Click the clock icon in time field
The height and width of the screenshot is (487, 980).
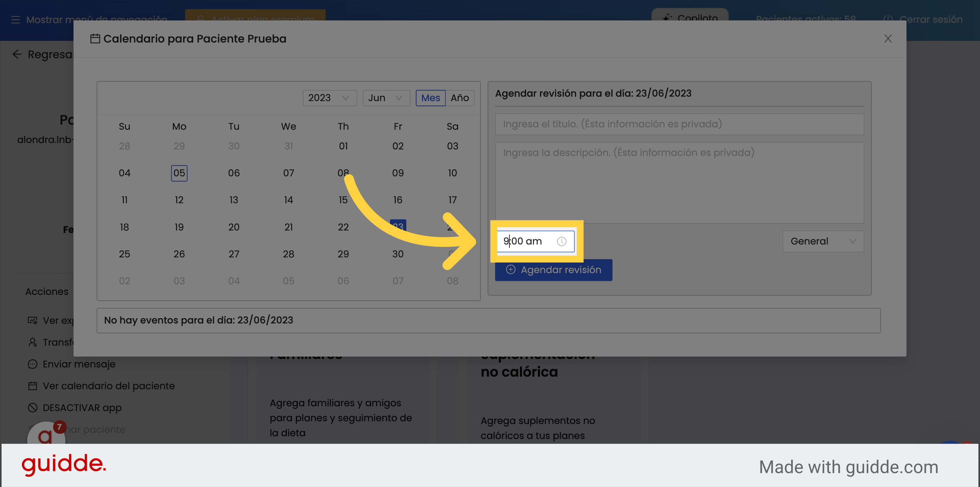tap(561, 241)
